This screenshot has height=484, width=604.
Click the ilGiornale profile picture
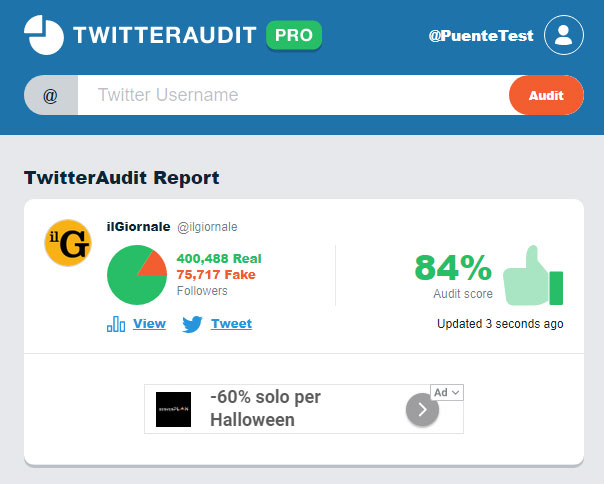[x=68, y=243]
